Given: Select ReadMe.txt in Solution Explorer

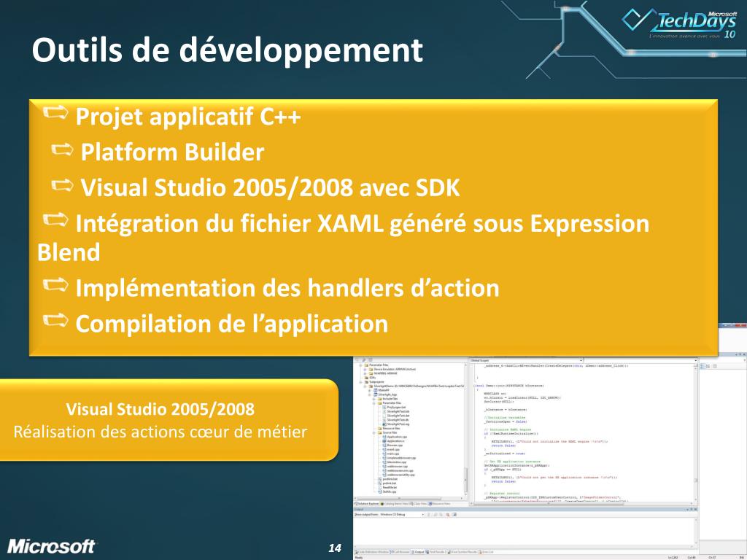Looking at the screenshot, I should pos(388,487).
